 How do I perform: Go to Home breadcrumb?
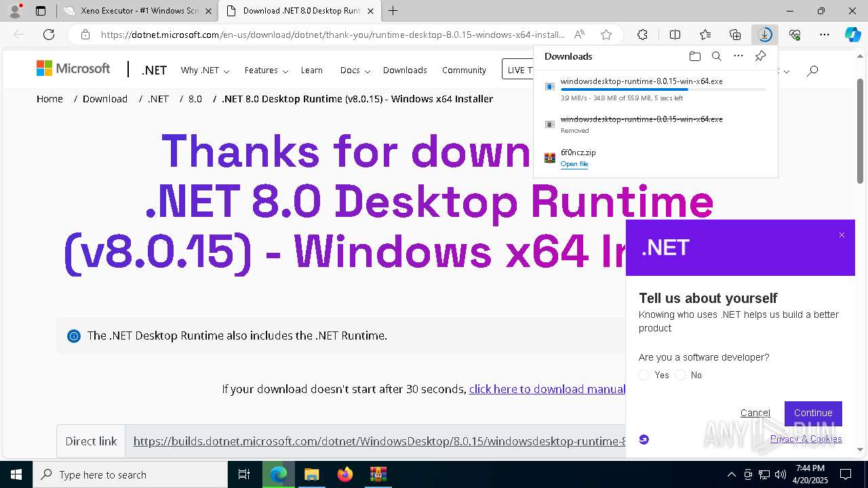point(50,99)
